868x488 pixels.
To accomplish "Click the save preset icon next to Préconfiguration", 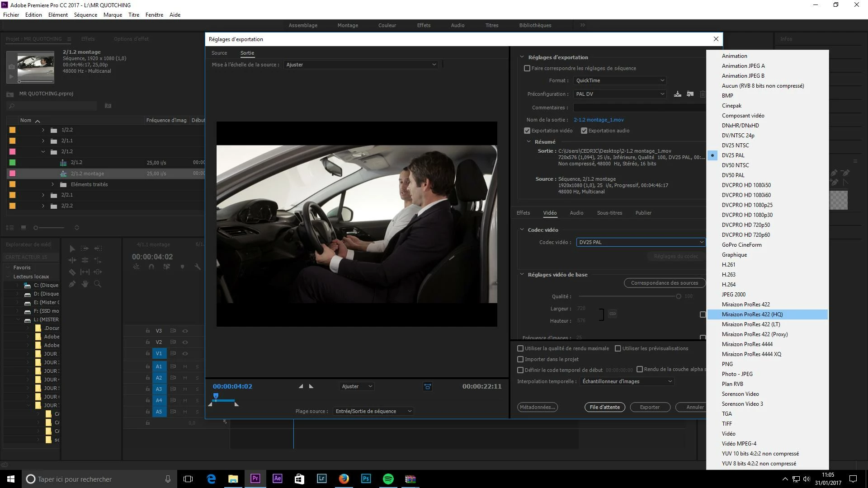I will (677, 94).
